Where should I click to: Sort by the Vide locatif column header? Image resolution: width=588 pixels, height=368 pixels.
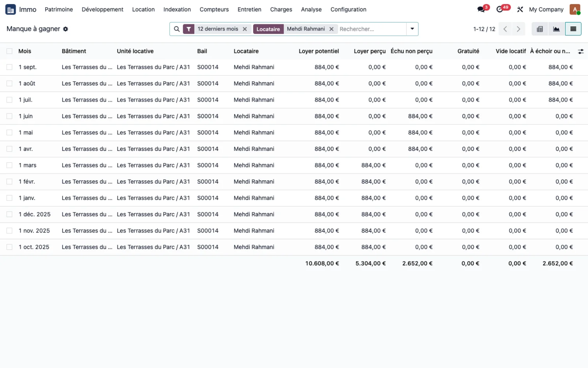coord(511,51)
